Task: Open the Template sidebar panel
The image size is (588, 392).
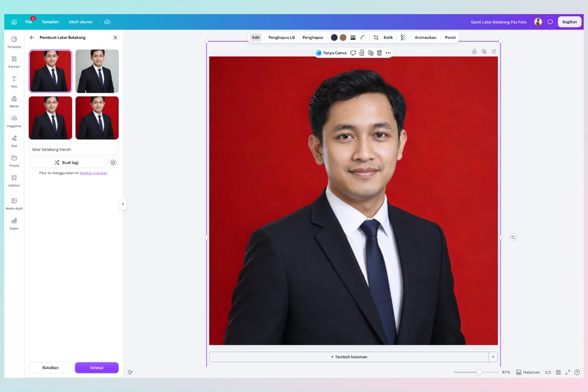Action: coord(14,42)
